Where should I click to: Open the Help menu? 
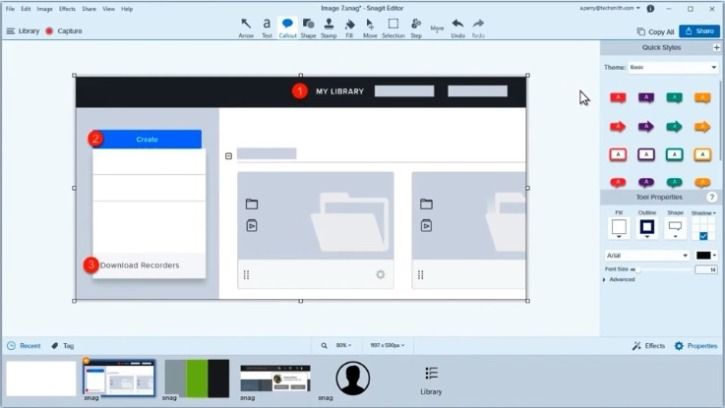(127, 9)
